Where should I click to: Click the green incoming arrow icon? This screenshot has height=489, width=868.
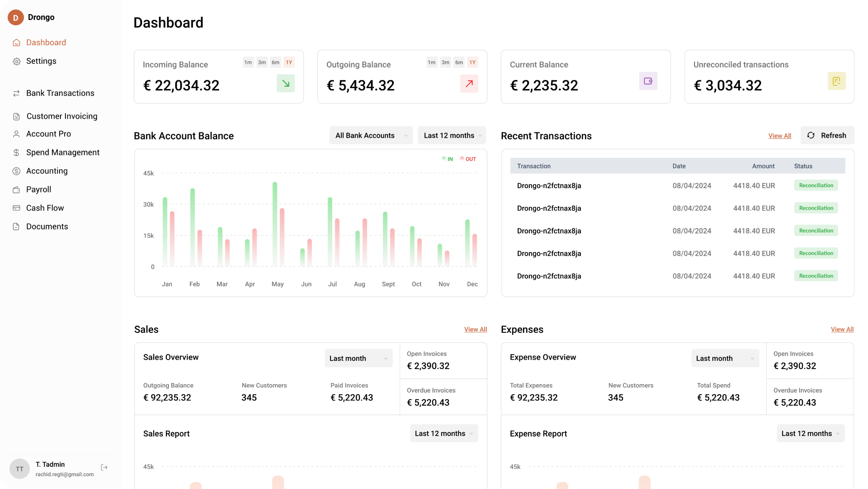[286, 83]
